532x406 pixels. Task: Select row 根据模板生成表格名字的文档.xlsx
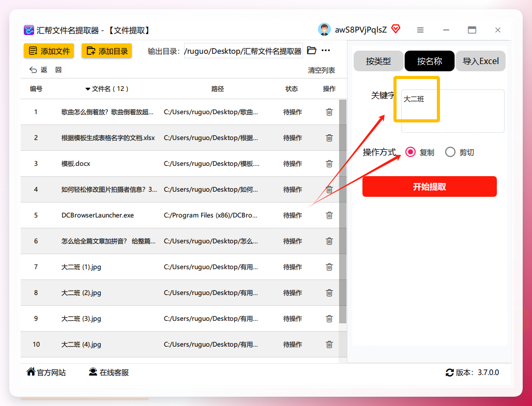[x=108, y=138]
